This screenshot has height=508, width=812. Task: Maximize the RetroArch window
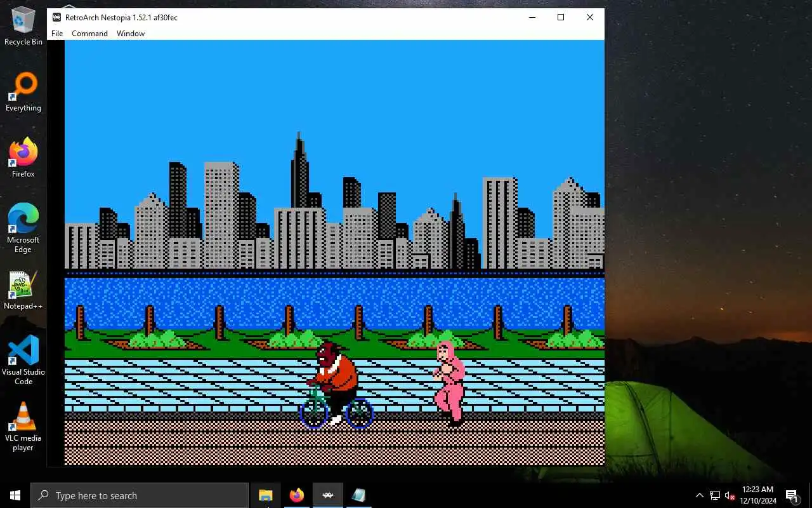pos(561,17)
